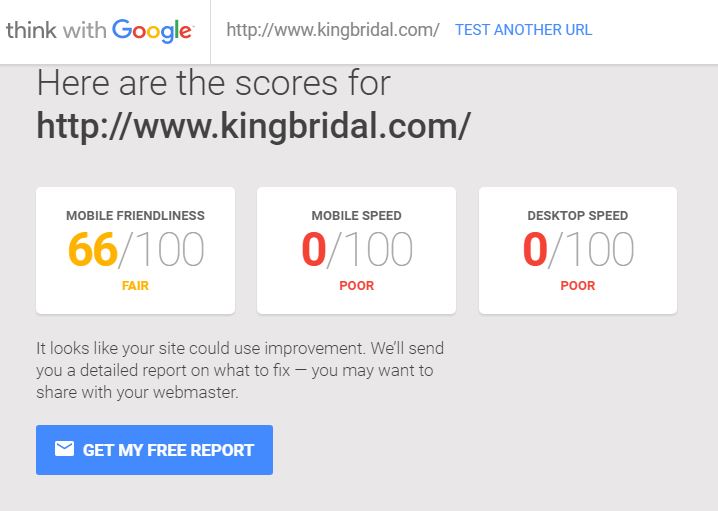Open the Desktop Speed score card
Screen dimensions: 718x511
[x=578, y=250]
